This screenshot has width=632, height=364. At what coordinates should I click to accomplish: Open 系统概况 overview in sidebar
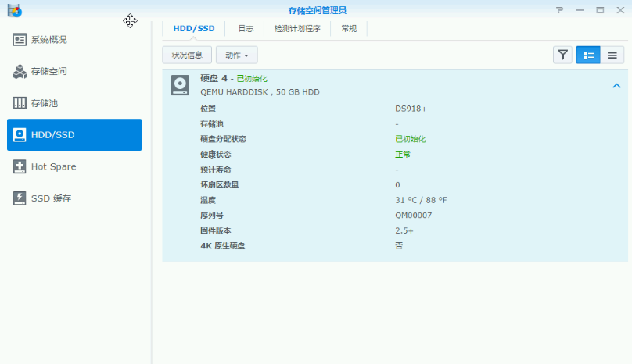click(x=74, y=40)
